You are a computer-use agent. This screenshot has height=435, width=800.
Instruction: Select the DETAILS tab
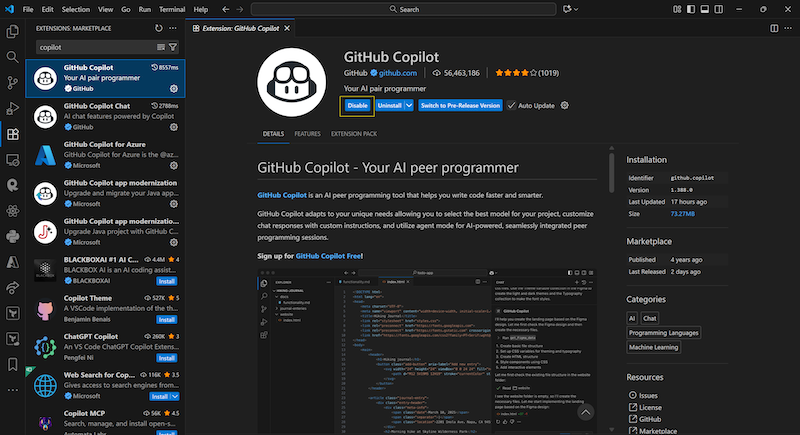(273, 134)
